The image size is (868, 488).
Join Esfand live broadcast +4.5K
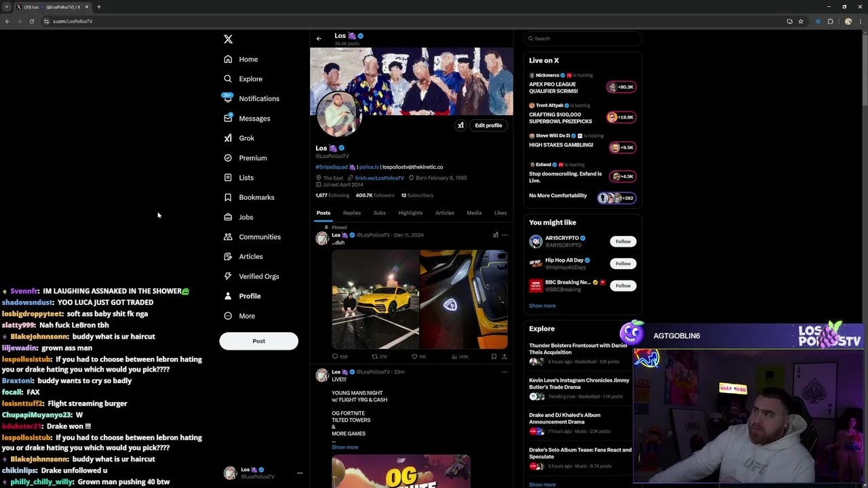(623, 176)
